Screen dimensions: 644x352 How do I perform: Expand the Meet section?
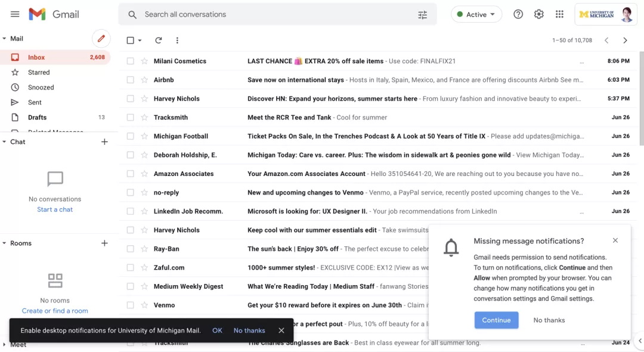point(4,345)
